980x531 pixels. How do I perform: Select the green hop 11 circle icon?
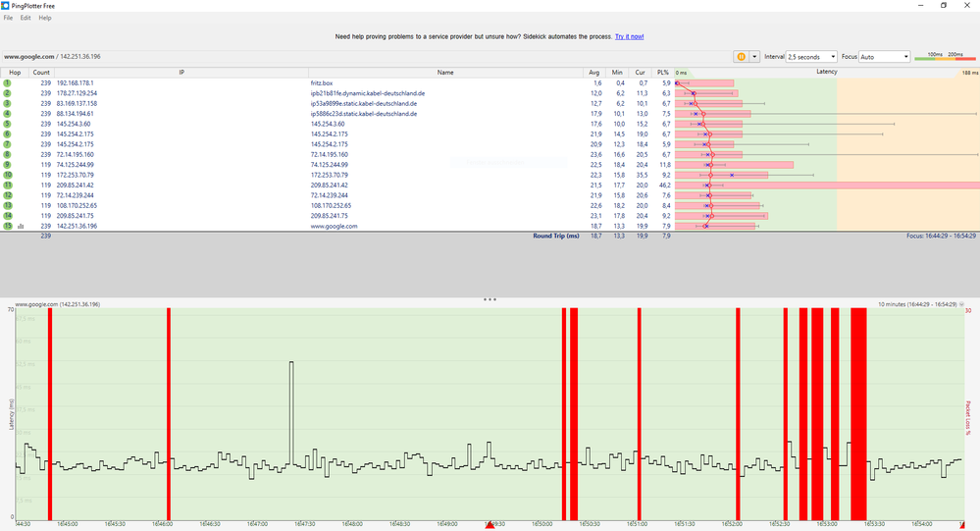click(x=8, y=186)
